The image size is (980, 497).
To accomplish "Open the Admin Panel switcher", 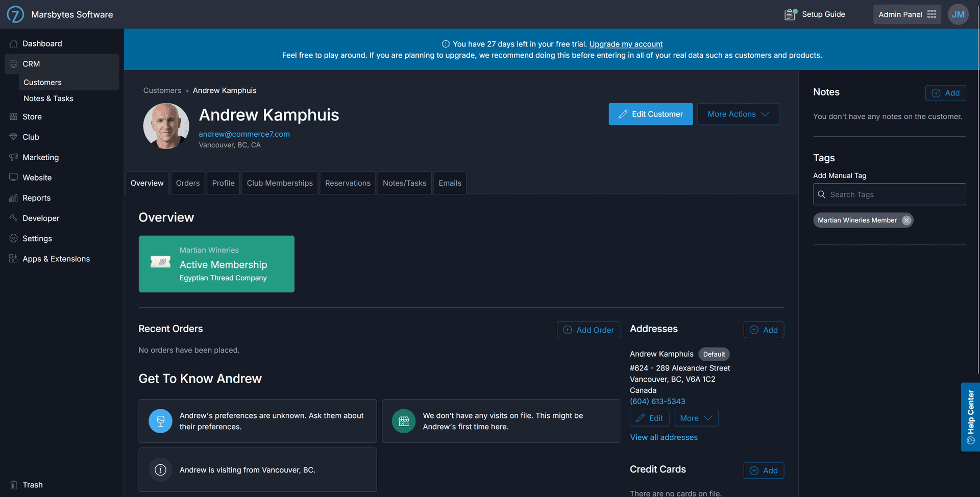I will click(906, 14).
